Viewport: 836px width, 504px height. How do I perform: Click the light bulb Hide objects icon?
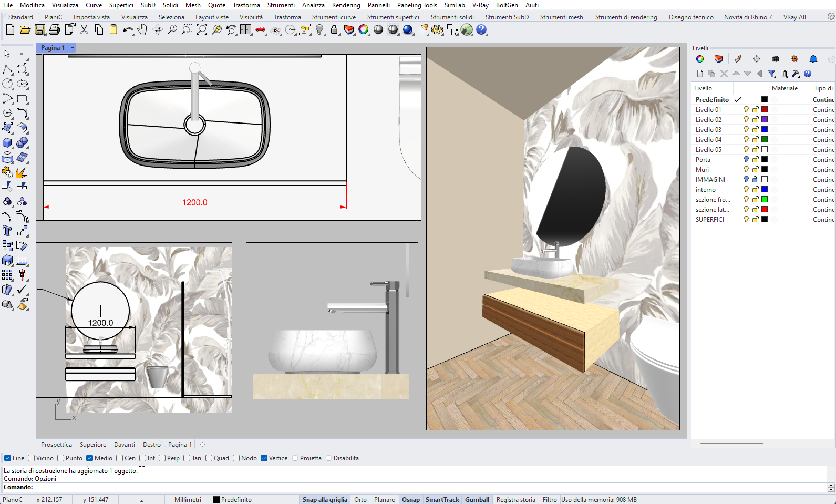click(x=319, y=30)
